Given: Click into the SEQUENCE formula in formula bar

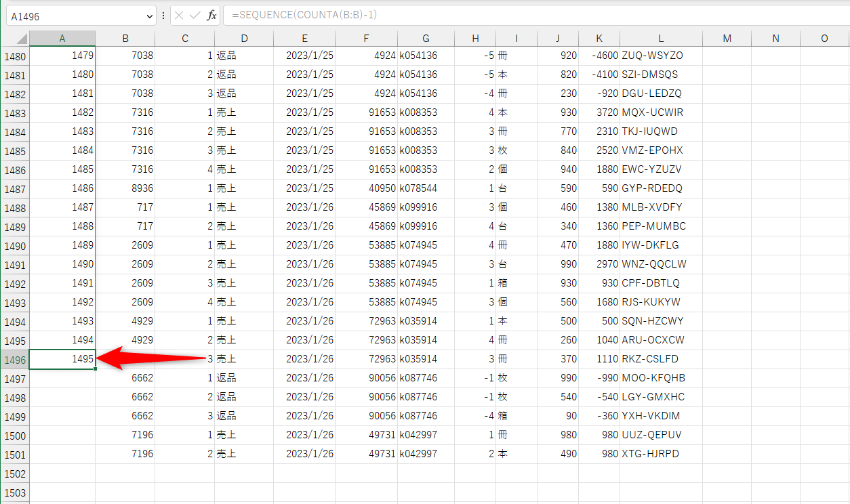Looking at the screenshot, I should tap(304, 16).
